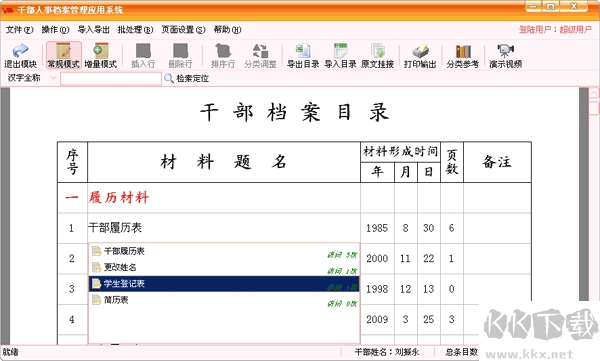Select 简历表 in the suggestion list
600x361 pixels.
(x=224, y=300)
